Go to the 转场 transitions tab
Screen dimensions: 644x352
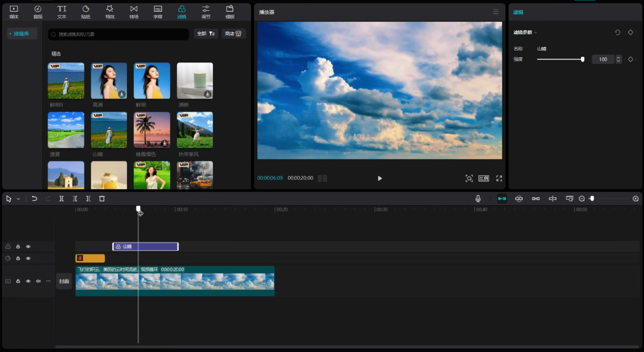coord(134,12)
